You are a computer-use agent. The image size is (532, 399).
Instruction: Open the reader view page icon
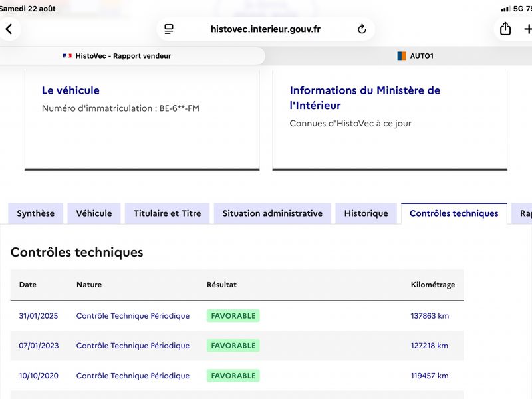(x=169, y=29)
